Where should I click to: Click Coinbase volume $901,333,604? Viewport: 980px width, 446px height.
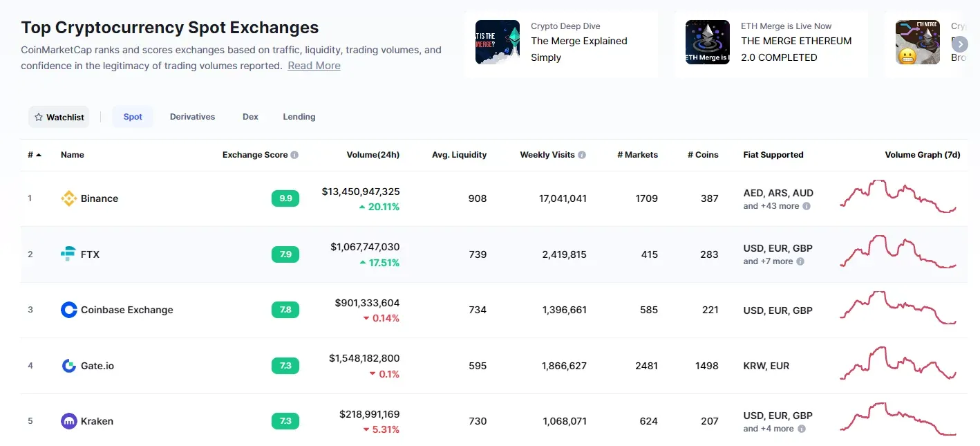click(367, 303)
